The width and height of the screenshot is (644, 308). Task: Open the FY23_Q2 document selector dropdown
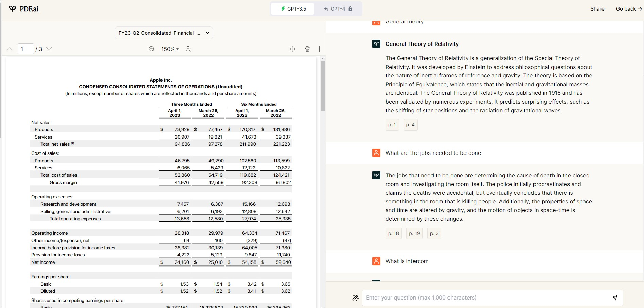click(164, 33)
